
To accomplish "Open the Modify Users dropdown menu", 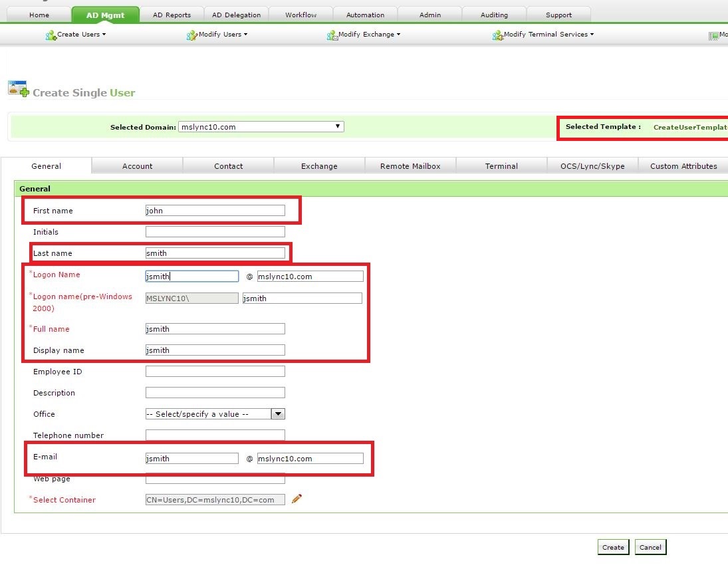I will (223, 35).
